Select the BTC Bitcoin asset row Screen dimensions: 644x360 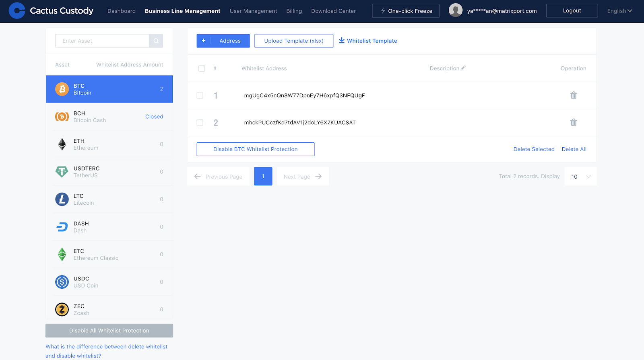coord(109,89)
